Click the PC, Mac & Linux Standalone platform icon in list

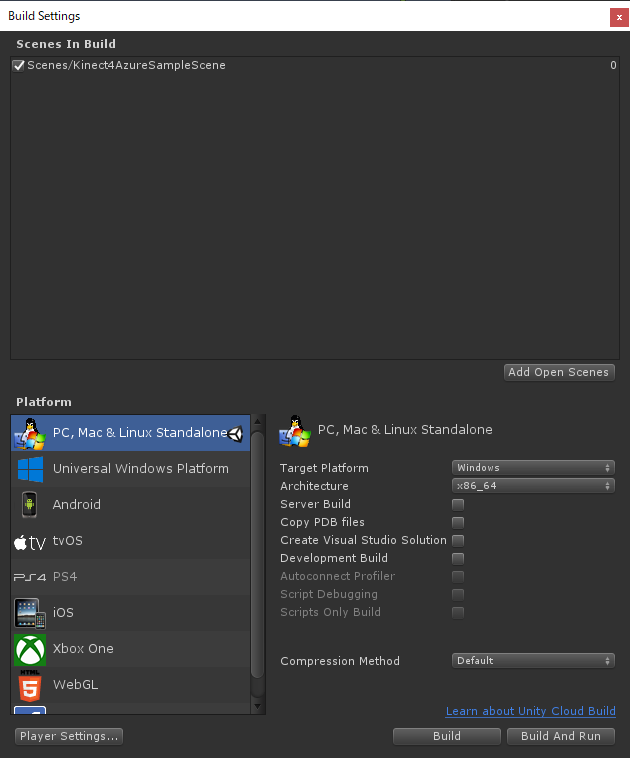(x=30, y=433)
